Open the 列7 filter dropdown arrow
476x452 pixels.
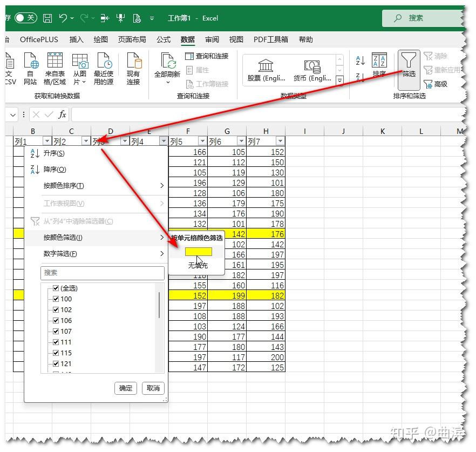[x=280, y=141]
